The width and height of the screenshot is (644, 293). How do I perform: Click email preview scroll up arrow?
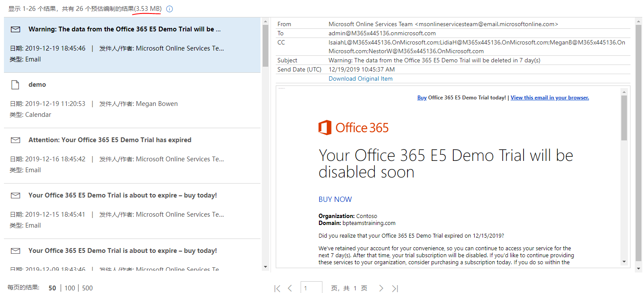click(x=624, y=92)
